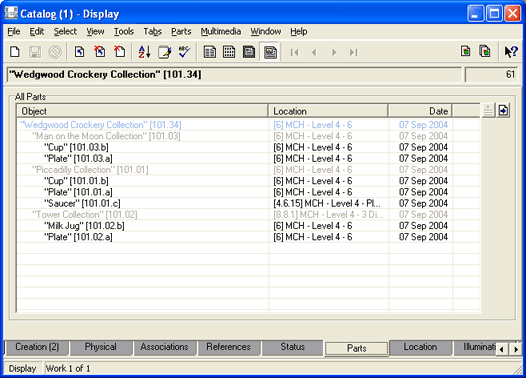This screenshot has height=378, width=526.
Task: Open the File menu
Action: click(x=14, y=32)
